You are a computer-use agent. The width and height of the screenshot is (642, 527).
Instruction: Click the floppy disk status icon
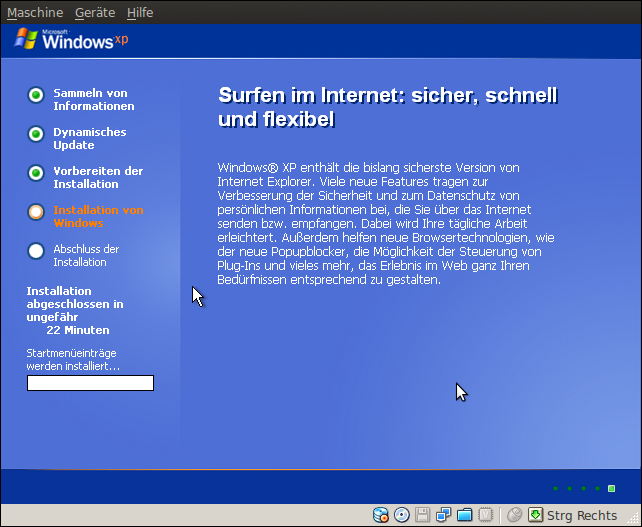coord(423,515)
